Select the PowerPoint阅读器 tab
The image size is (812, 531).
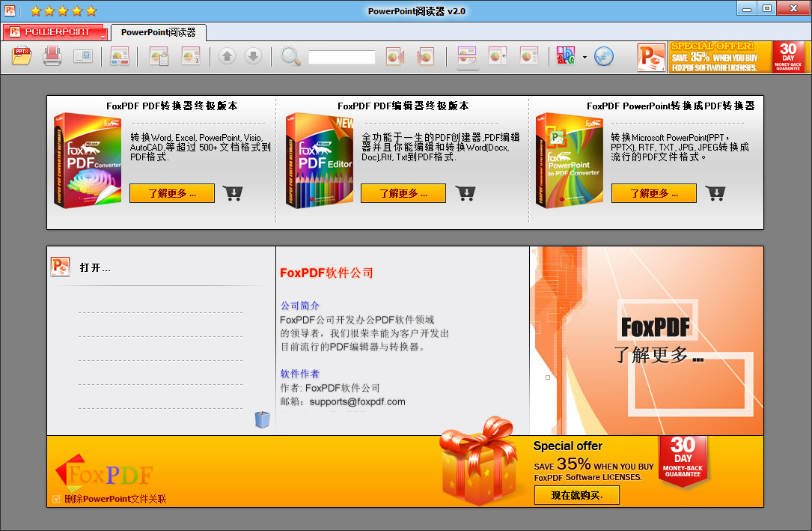[159, 32]
